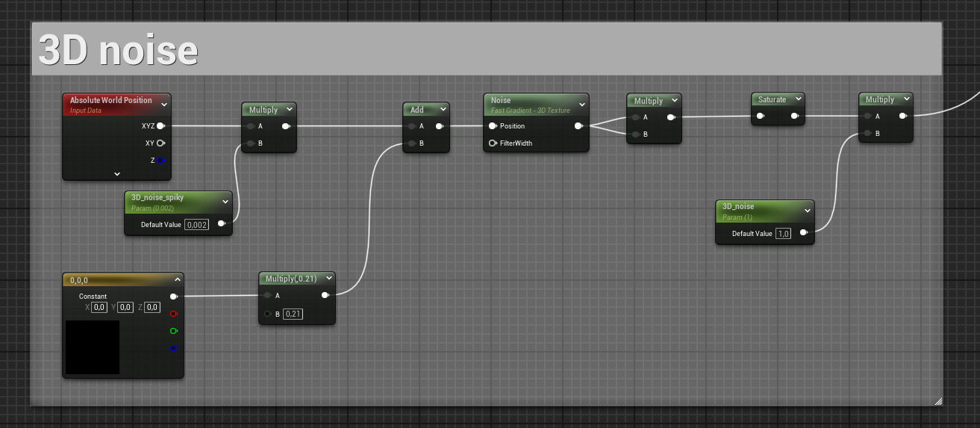Click the black color preview swatch
The image size is (980, 428).
pos(93,347)
